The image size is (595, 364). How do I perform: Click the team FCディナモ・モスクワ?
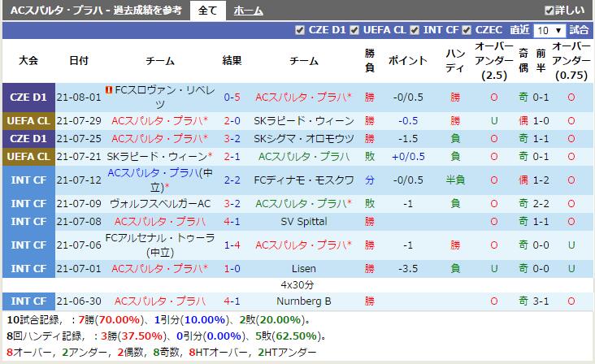303,180
